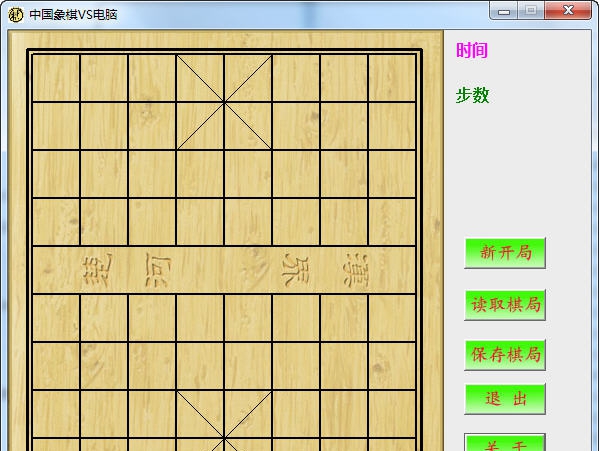Screen dimensions: 599x451
Task: Select the 步数 move count label
Action: coord(472,95)
